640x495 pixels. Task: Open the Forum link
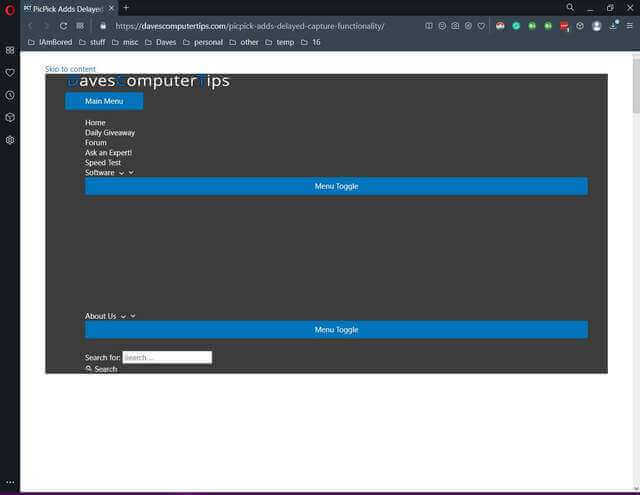point(96,142)
